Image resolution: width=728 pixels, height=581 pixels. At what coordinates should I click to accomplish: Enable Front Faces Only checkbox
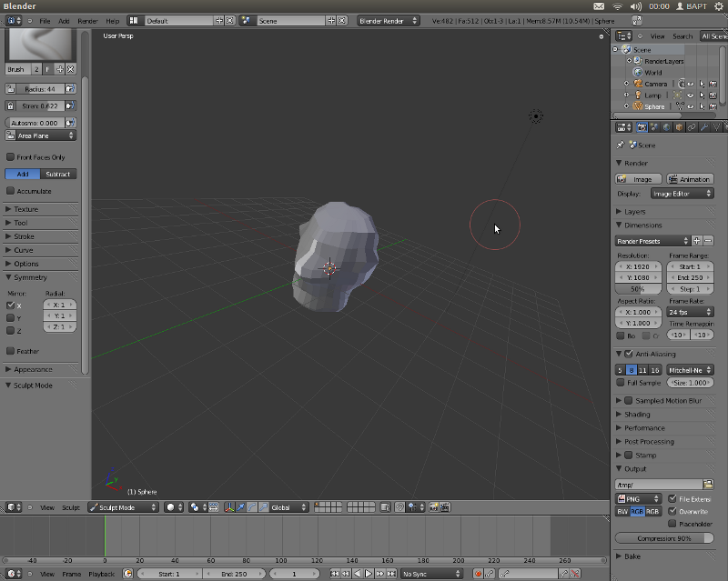(x=11, y=157)
